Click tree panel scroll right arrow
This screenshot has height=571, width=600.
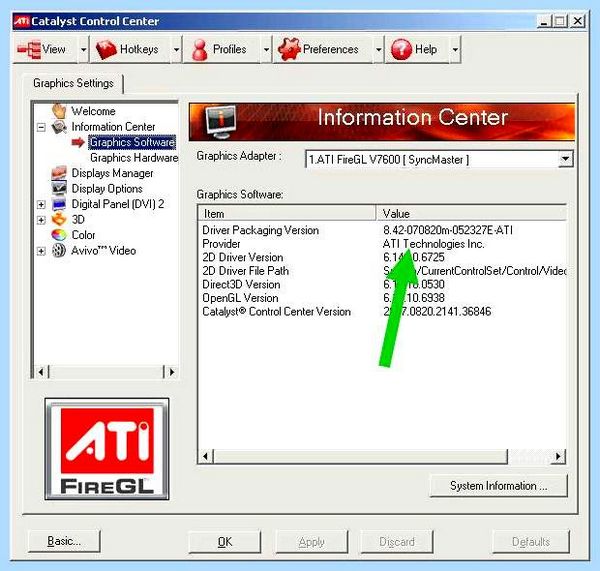pyautogui.click(x=171, y=372)
